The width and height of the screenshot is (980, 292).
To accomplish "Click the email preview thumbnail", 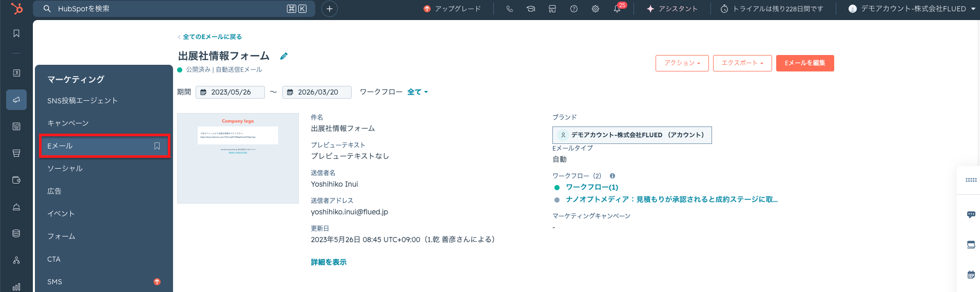I will pyautogui.click(x=238, y=158).
